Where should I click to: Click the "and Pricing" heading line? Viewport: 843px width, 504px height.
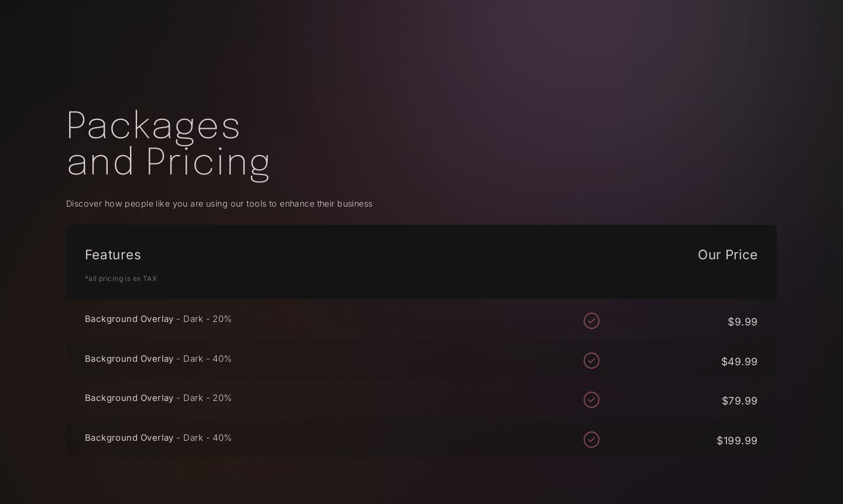point(168,161)
